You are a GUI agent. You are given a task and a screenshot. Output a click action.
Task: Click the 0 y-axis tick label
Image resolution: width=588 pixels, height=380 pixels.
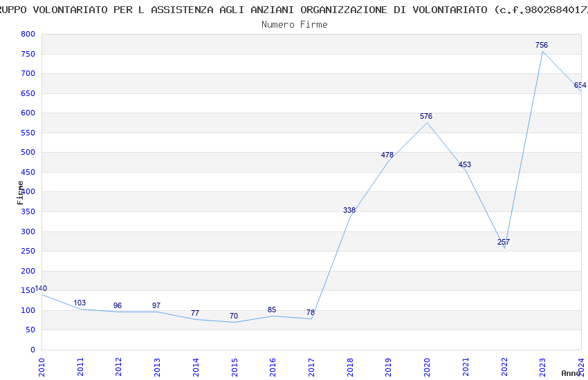click(33, 350)
